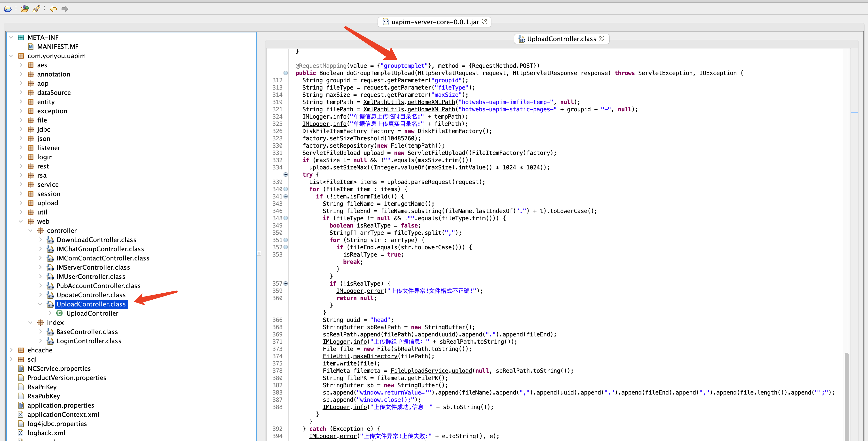The image size is (868, 441).
Task: Follow the FileUploadService link on line 378
Action: 419,371
